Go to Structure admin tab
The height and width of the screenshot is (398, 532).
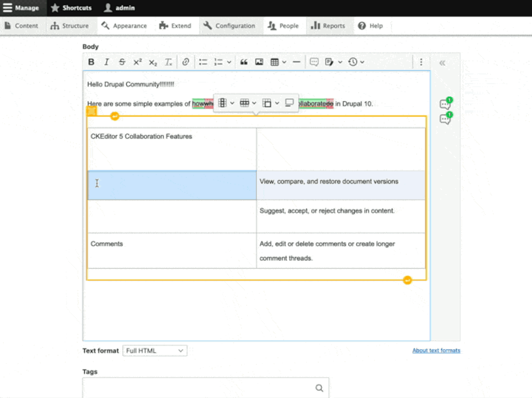tap(69, 26)
